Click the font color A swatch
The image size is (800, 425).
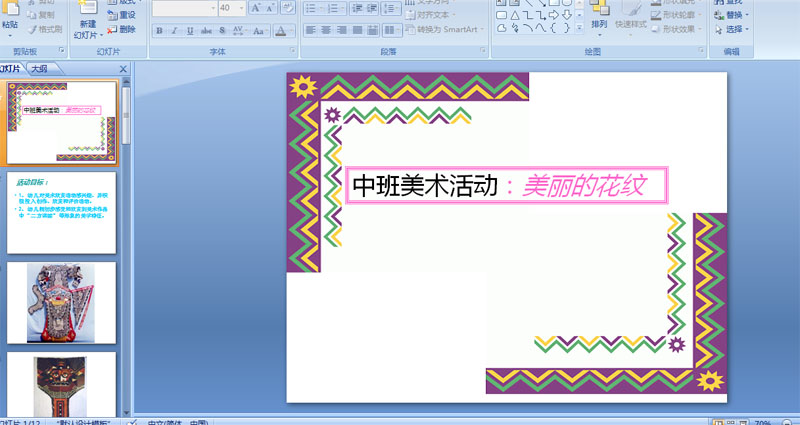[281, 31]
